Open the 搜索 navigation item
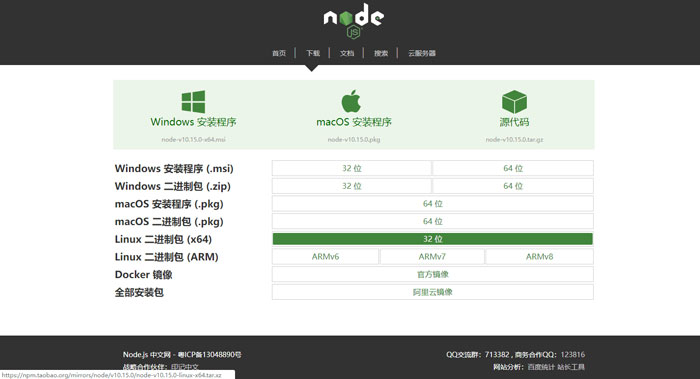Screen dimensions: 700x379 point(381,53)
